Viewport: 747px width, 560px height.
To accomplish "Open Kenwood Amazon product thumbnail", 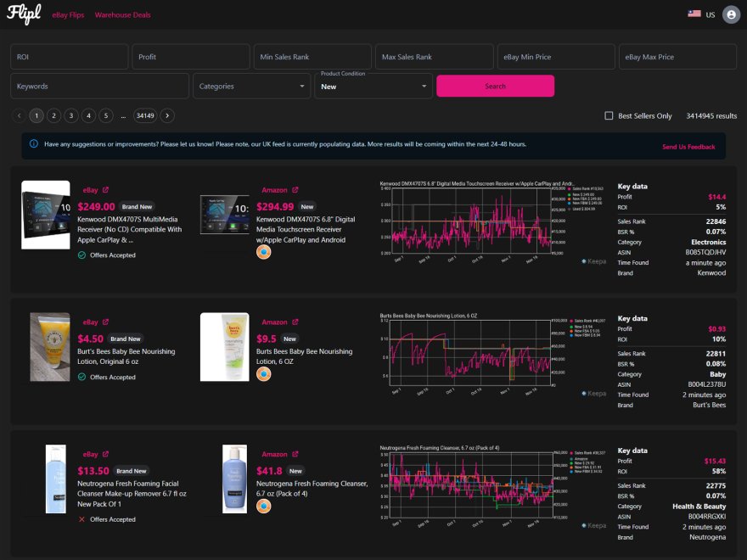I will pyautogui.click(x=224, y=215).
